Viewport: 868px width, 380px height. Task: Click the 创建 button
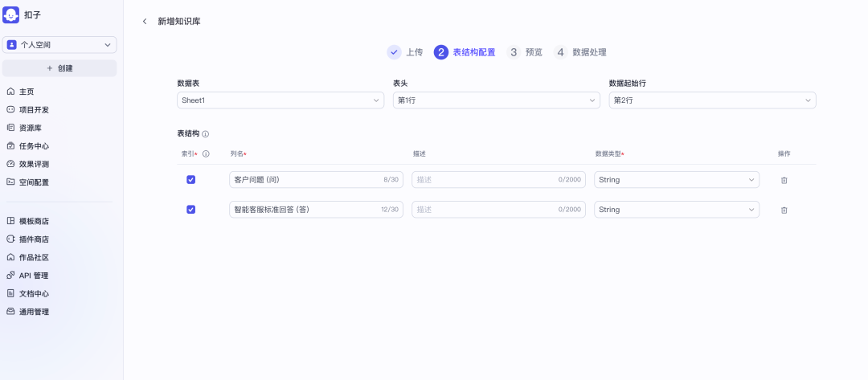click(x=59, y=68)
